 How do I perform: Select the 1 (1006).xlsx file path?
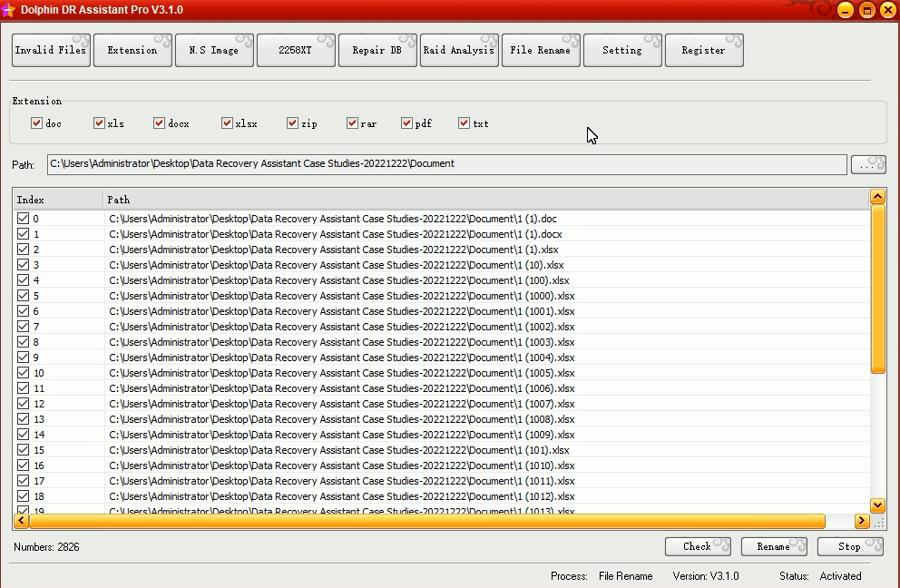pos(342,388)
